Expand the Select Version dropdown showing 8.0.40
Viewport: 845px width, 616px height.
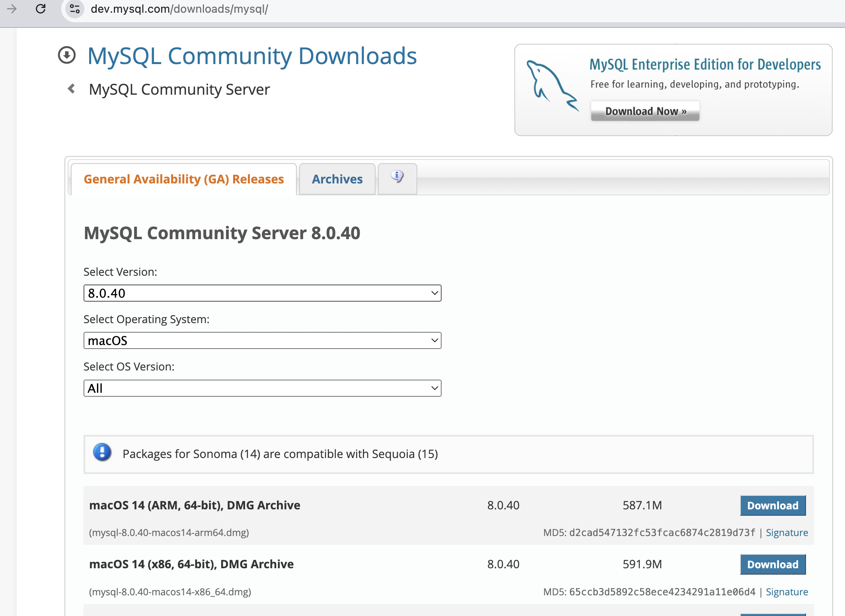click(263, 293)
